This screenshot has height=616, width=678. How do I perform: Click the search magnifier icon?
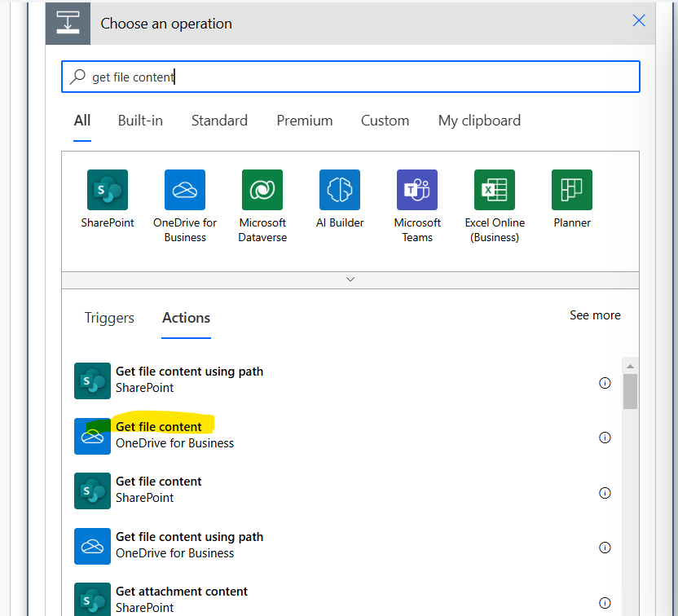77,76
